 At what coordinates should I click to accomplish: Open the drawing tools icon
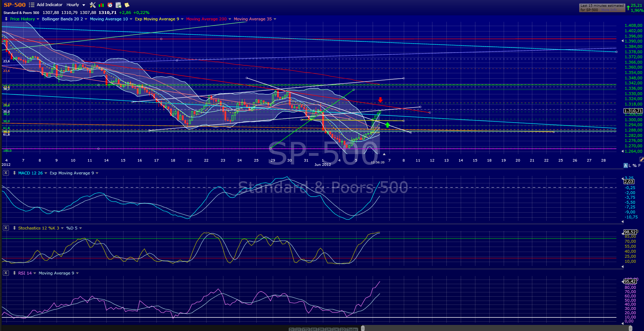[93, 5]
